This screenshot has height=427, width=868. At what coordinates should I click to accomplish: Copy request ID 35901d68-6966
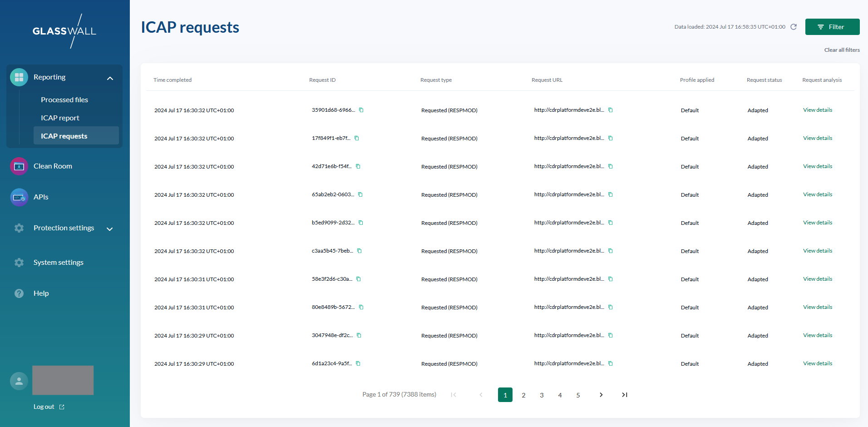tap(361, 110)
